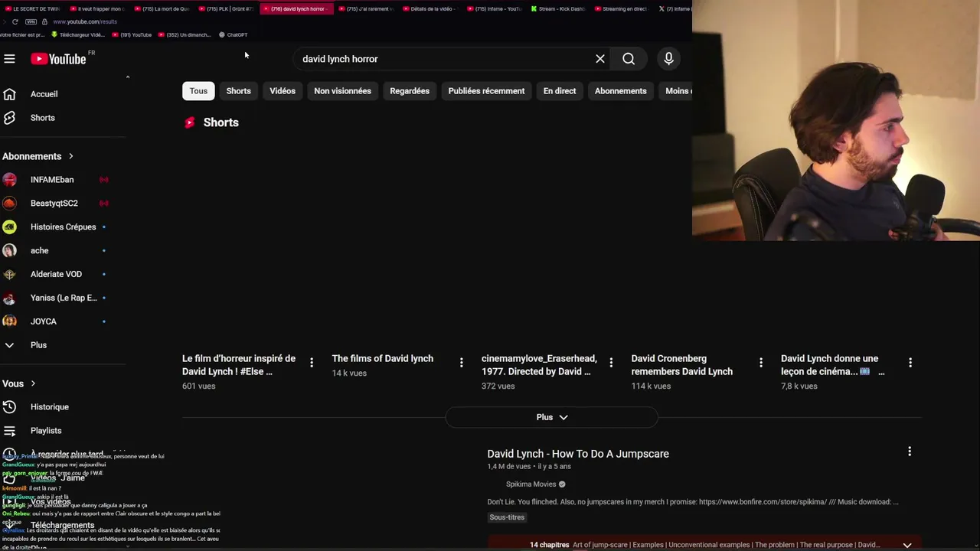
Task: Select the En direct filter chip
Action: (560, 91)
